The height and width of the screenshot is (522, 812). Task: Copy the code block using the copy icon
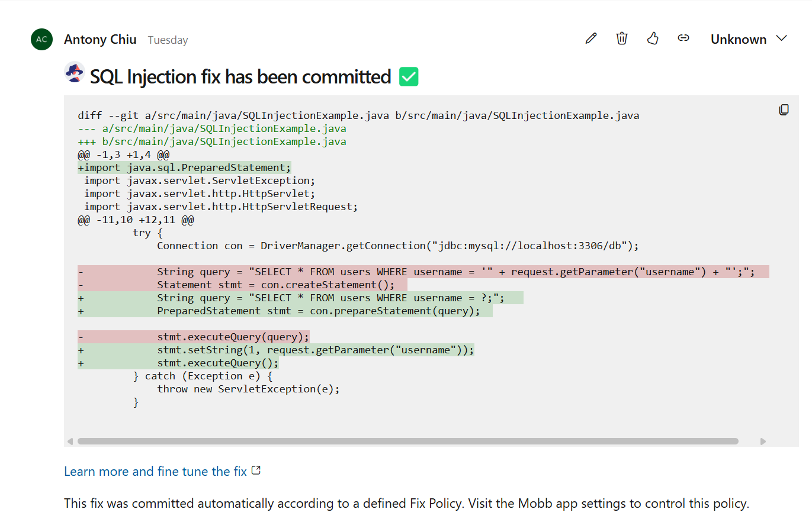click(784, 109)
